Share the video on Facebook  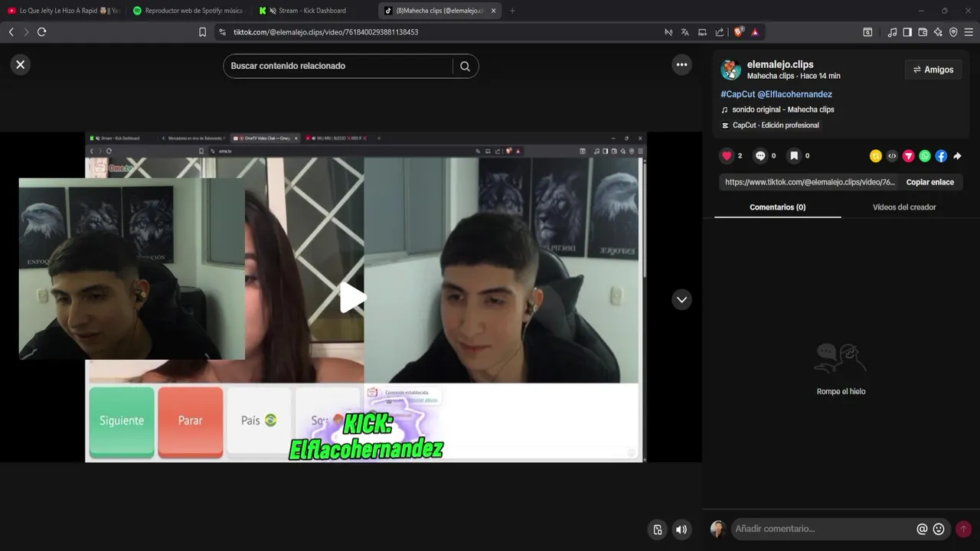click(x=941, y=156)
